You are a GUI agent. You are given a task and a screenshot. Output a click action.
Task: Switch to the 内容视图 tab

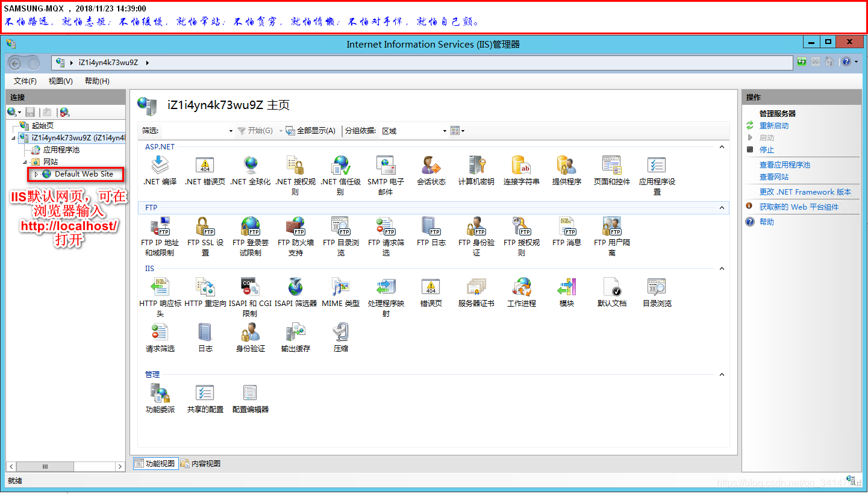coord(201,463)
